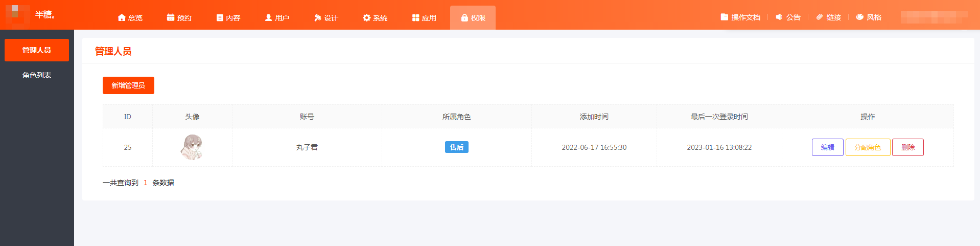The height and width of the screenshot is (246, 980).
Task: Open the 设计 menu tab
Action: pos(326,17)
